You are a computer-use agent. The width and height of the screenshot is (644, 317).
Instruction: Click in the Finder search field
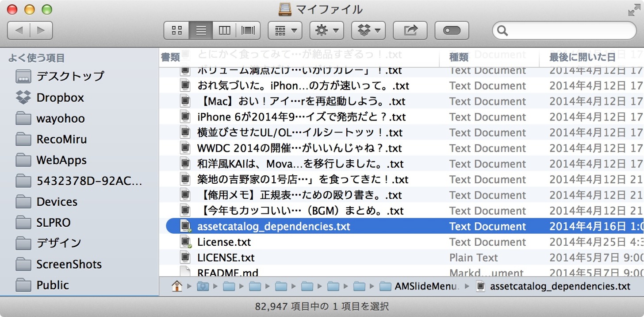click(564, 31)
